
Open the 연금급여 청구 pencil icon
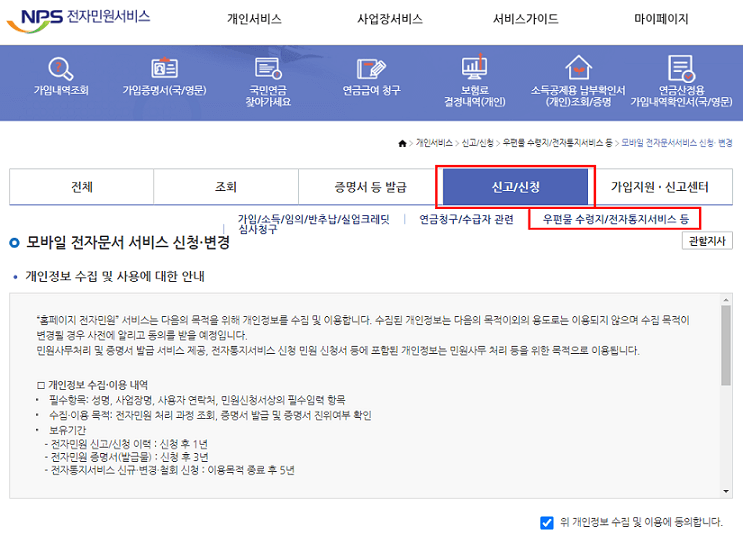pos(372,68)
